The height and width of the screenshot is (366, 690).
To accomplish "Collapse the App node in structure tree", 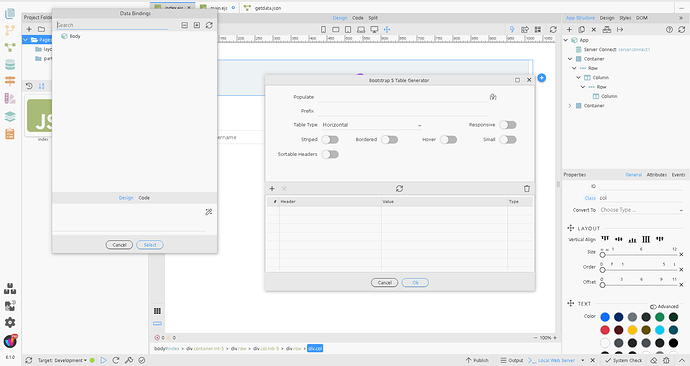I will tap(566, 40).
